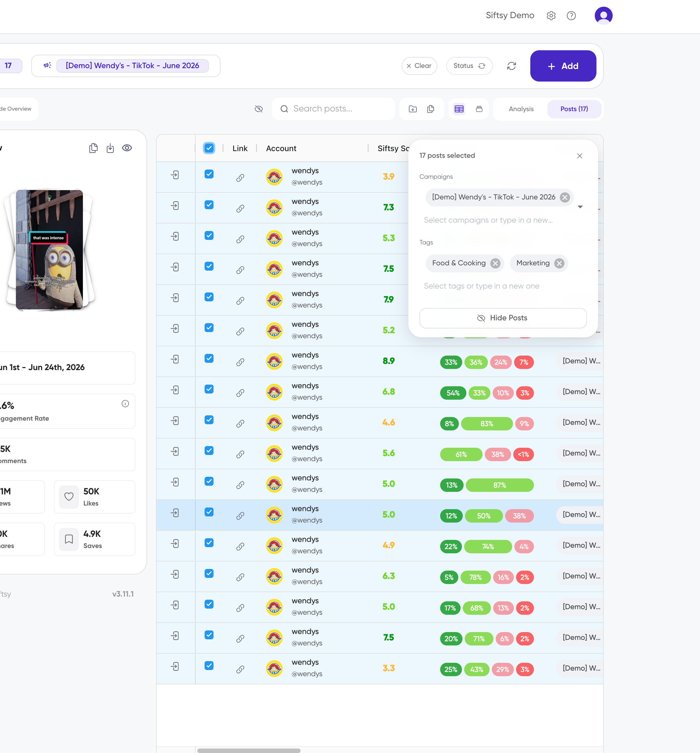Click the Add button
The width and height of the screenshot is (700, 753).
tap(563, 66)
